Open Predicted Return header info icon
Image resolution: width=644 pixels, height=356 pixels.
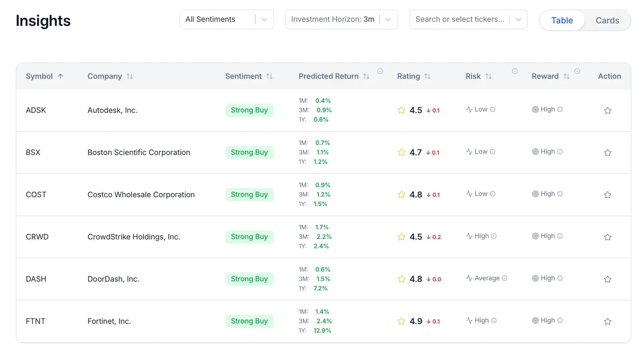(x=380, y=71)
